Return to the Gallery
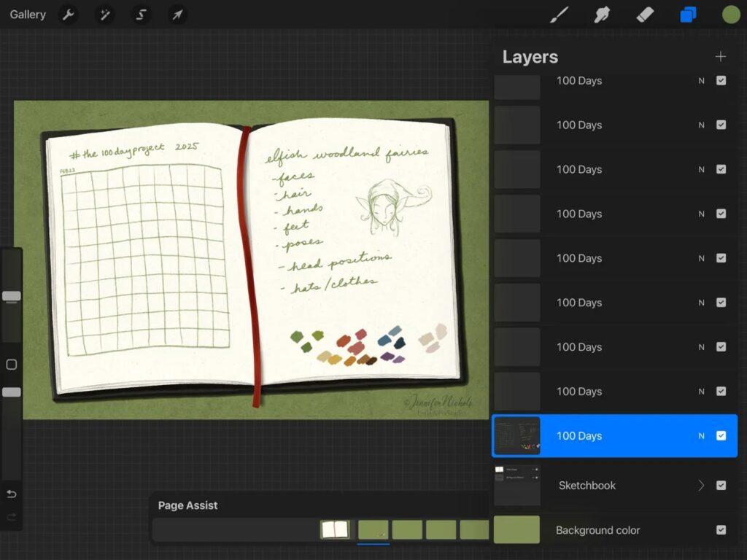The image size is (747, 560). tap(28, 15)
